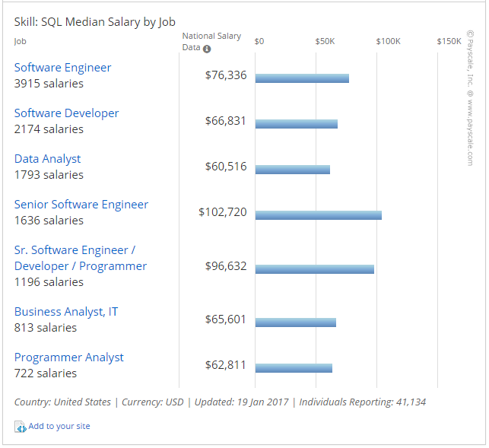Click the Individuals Reporting: 41,134 text
Screen dimensions: 489x448
363,402
